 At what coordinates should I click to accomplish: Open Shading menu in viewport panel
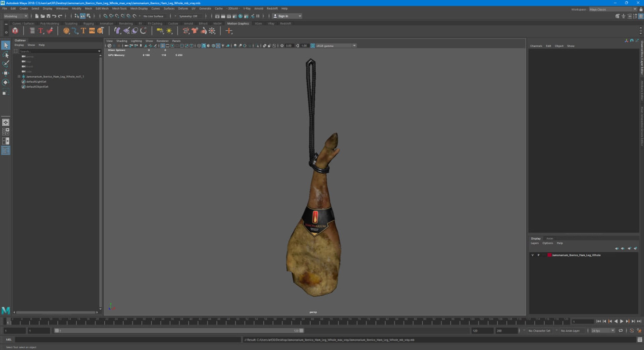click(x=122, y=41)
